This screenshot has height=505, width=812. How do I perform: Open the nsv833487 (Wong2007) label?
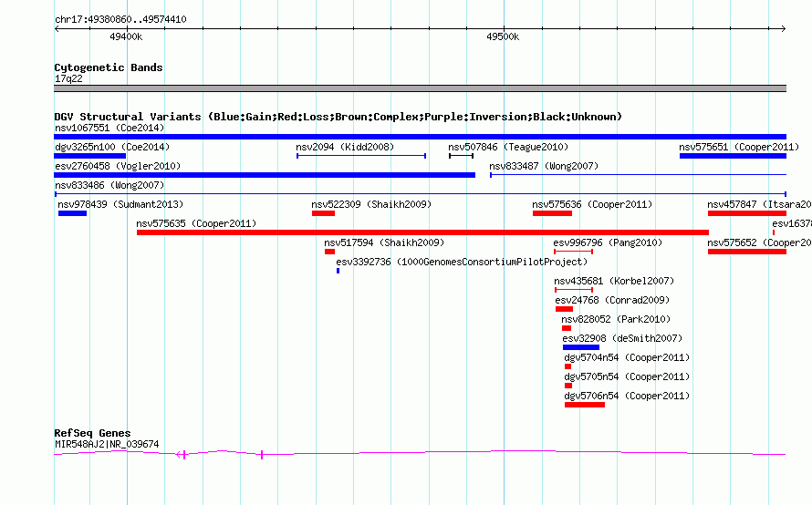pos(544,166)
